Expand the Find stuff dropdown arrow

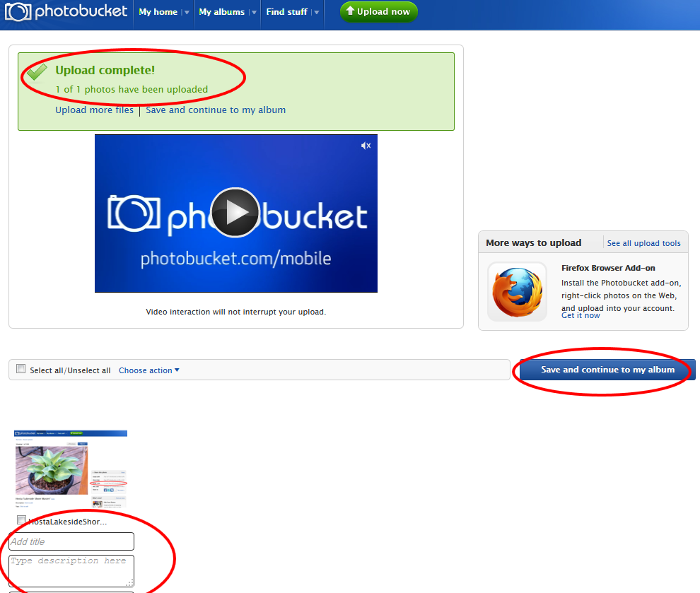pos(317,13)
